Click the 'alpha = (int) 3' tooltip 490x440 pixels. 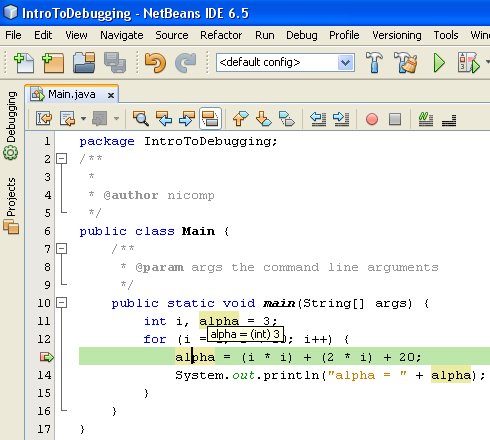[245, 334]
